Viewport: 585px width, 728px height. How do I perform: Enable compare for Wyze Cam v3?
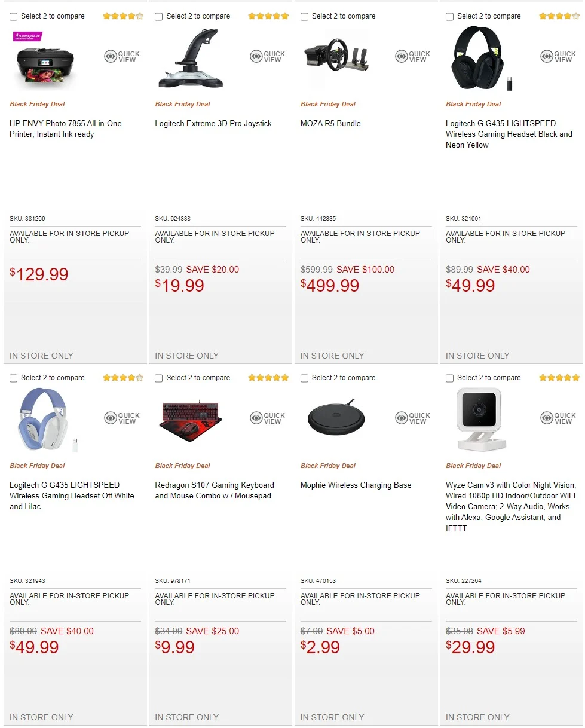coord(450,378)
